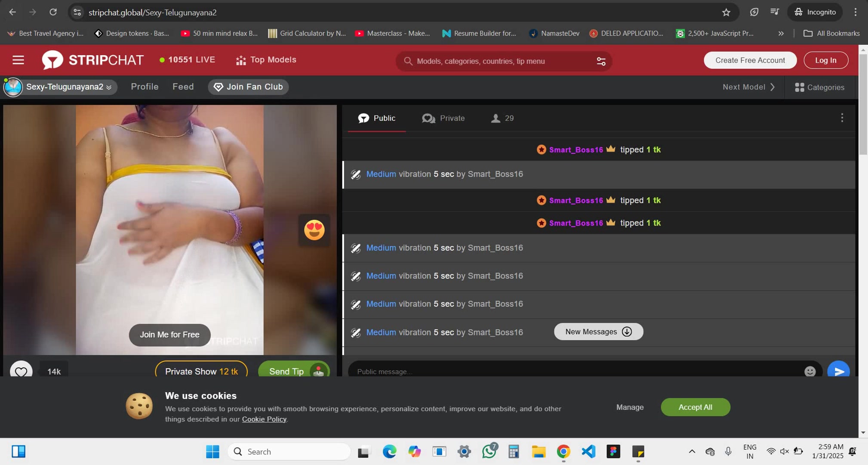Open the chat options three-dot menu
The width and height of the screenshot is (868, 465).
click(842, 118)
